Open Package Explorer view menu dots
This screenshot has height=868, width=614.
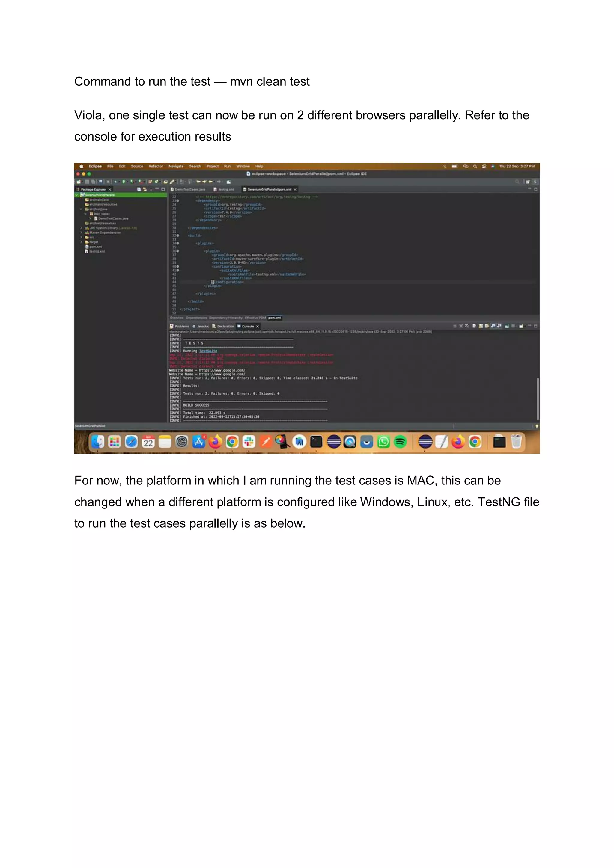[151, 189]
